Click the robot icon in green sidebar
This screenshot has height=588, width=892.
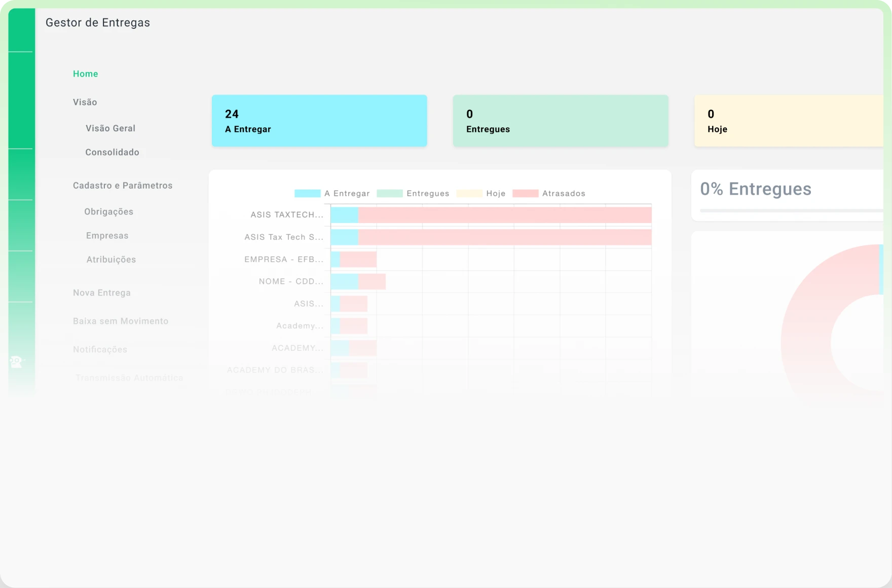pos(17,361)
